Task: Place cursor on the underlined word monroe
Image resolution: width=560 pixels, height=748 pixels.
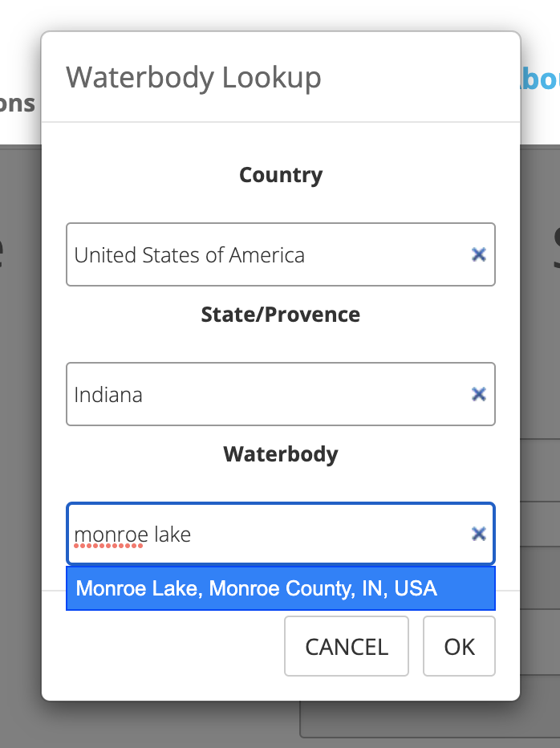Action: (111, 535)
